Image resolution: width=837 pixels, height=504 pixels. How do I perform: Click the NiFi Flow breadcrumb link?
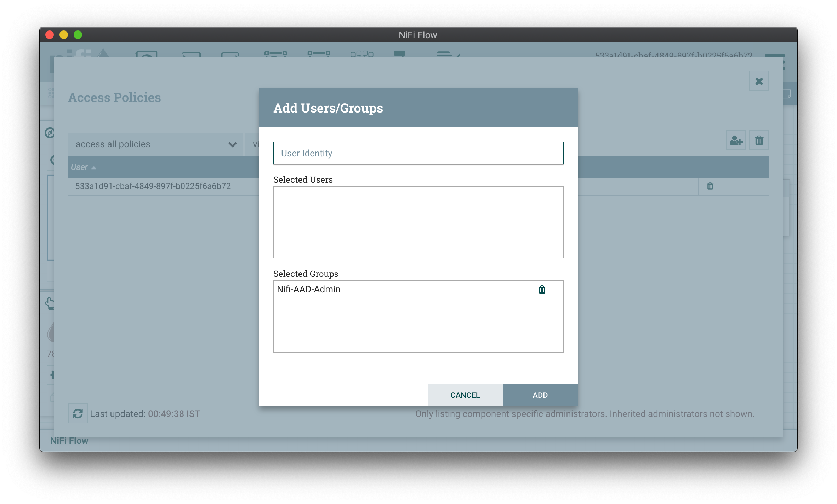(69, 441)
